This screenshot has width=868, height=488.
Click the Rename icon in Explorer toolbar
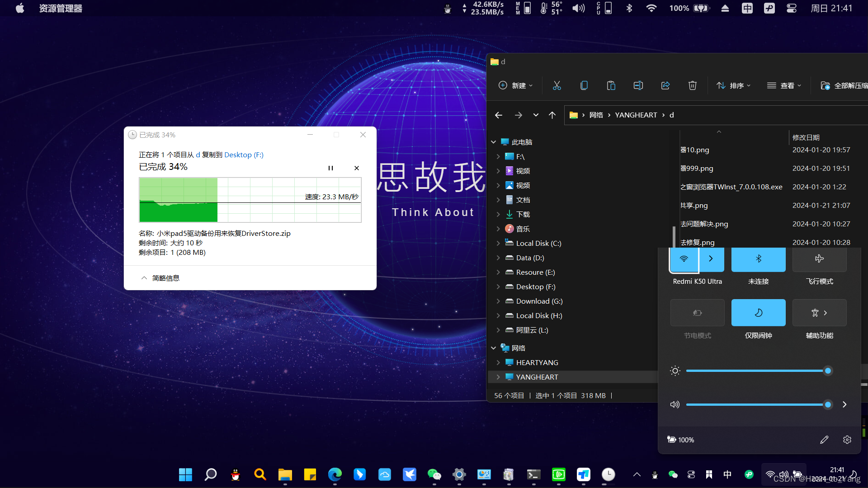(638, 85)
